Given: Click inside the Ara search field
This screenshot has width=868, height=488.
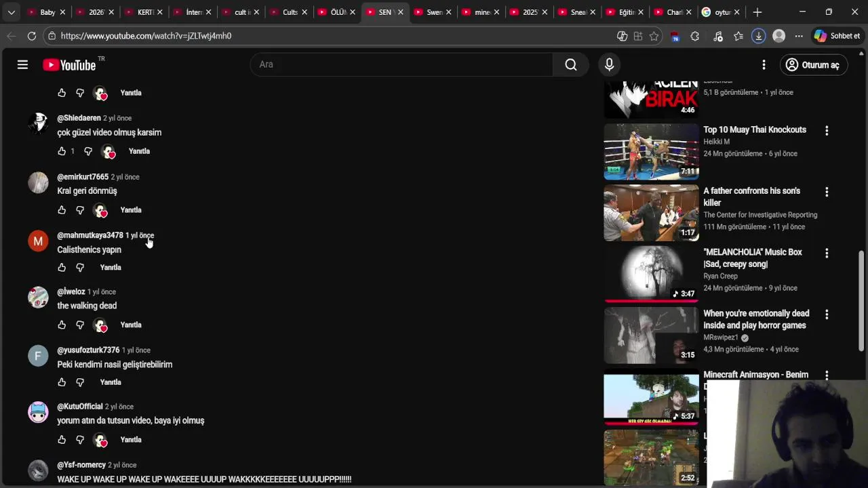Looking at the screenshot, I should (401, 64).
